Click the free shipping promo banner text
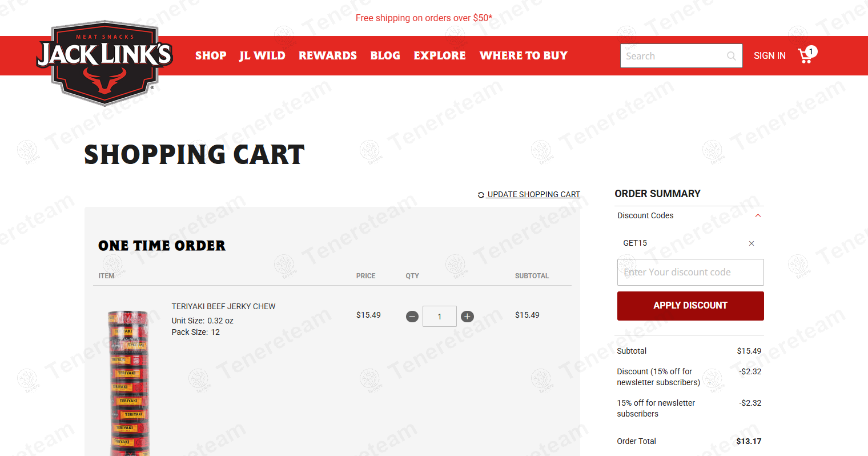This screenshot has width=868, height=456. (424, 18)
